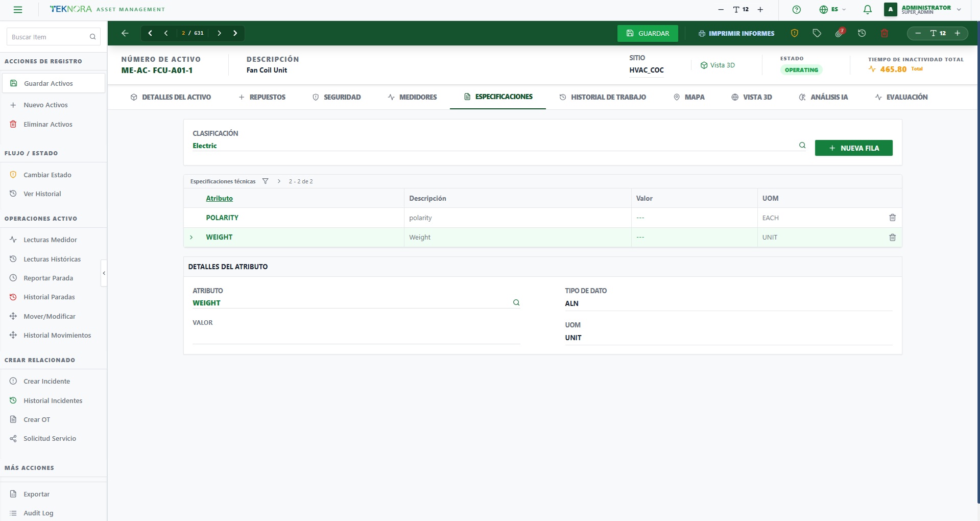Click the filter funnel icon
980x521 pixels.
(265, 181)
